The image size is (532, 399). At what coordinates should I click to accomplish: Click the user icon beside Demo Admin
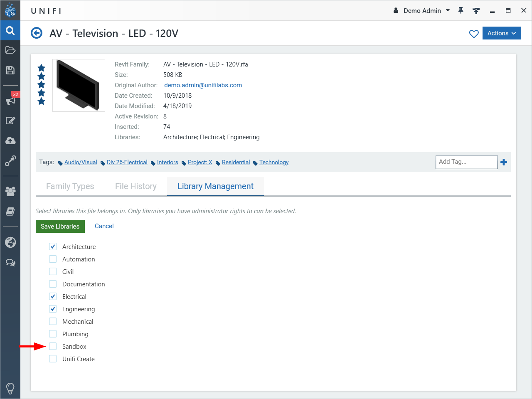pos(396,10)
